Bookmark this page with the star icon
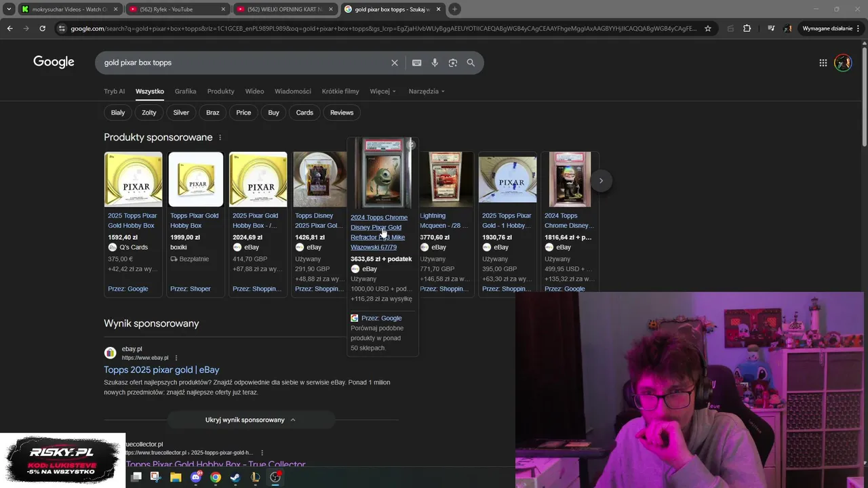This screenshot has width=868, height=488. tap(708, 28)
